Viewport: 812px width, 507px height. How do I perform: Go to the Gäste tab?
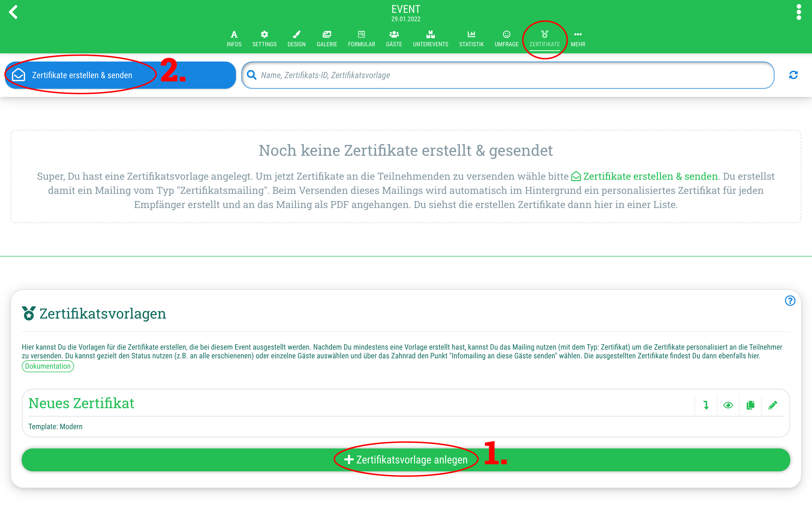(x=394, y=39)
